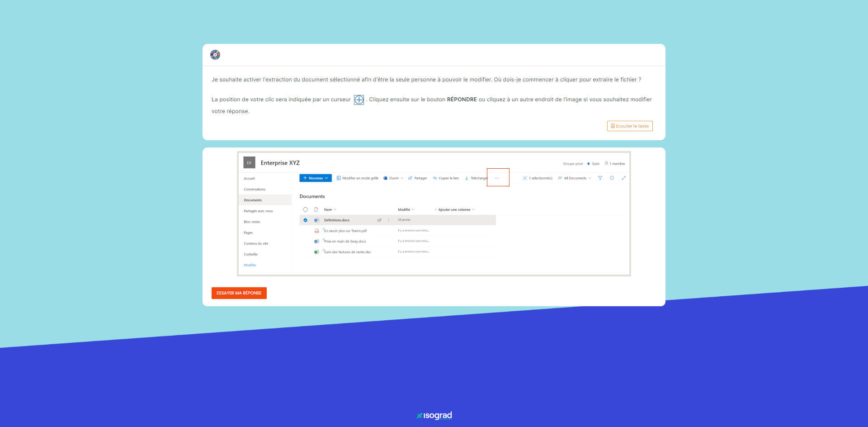Select the Copier le lien icon

pyautogui.click(x=434, y=178)
